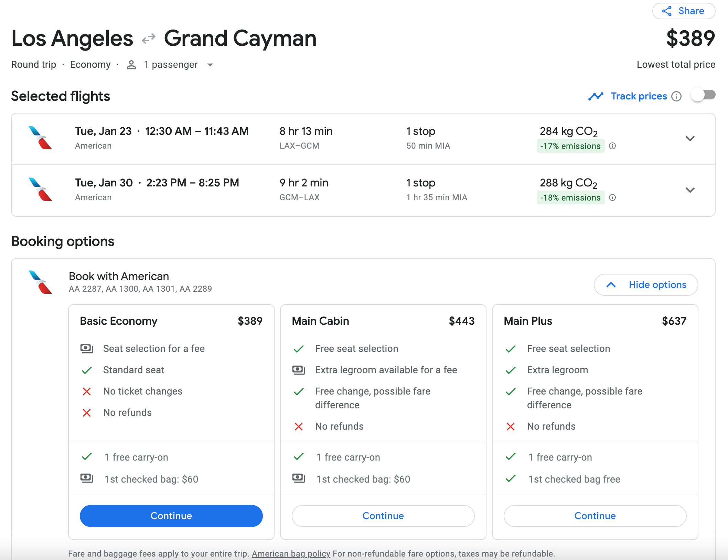Viewport: 728px width, 560px height.
Task: Click info icon beside -17% emissions
Action: [x=612, y=146]
